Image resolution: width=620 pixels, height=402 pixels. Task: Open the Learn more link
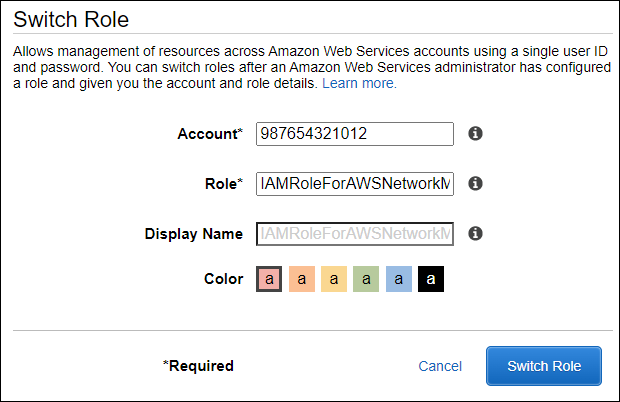coord(359,84)
